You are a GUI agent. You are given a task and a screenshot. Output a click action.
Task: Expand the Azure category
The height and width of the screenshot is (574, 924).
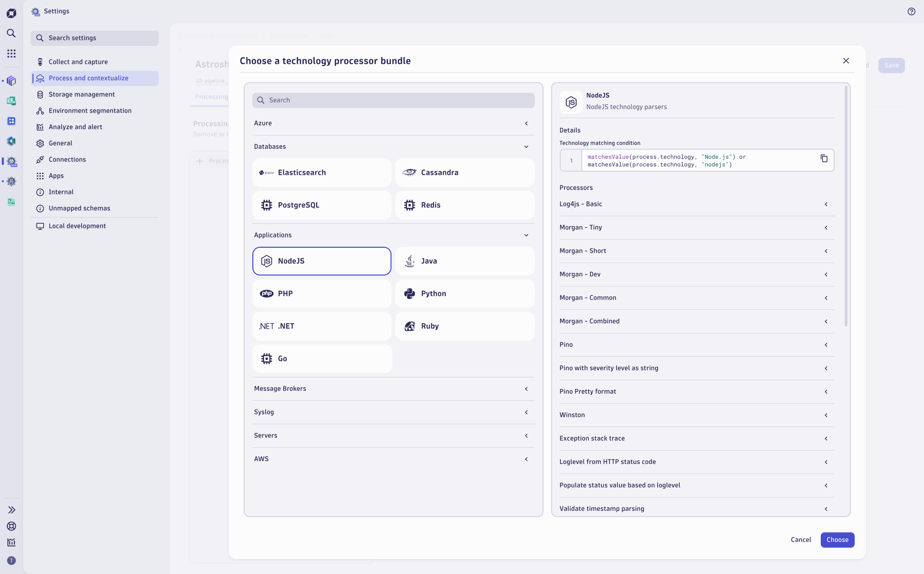[393, 124]
